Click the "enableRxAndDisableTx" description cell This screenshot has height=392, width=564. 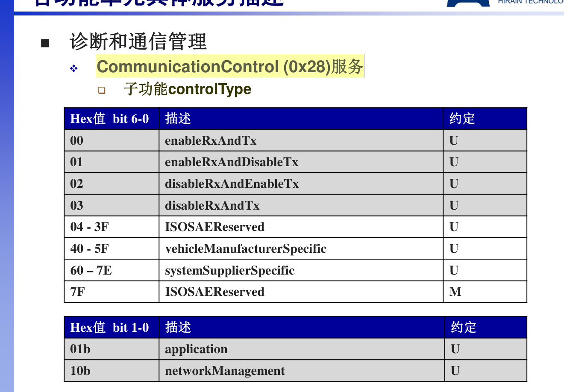[x=301, y=162]
